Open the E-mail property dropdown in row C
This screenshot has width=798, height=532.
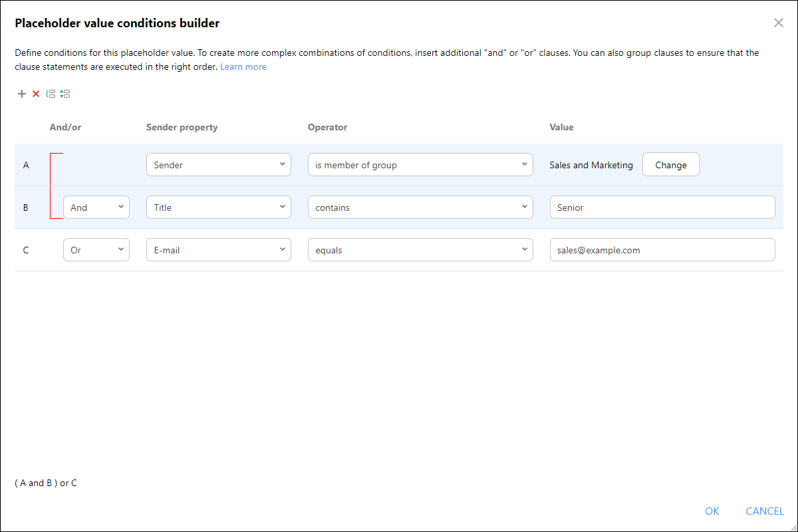pos(219,250)
